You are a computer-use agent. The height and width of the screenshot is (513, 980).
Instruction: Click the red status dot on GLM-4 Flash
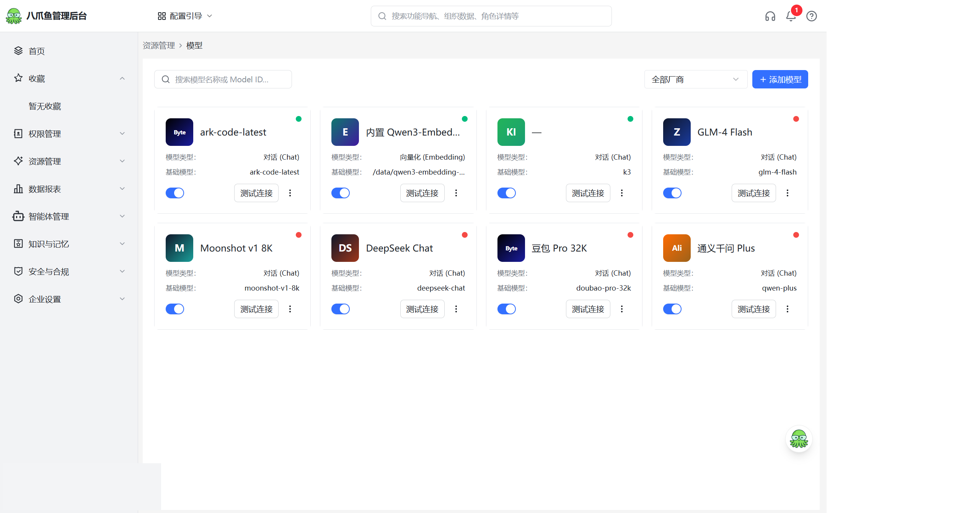[796, 119]
